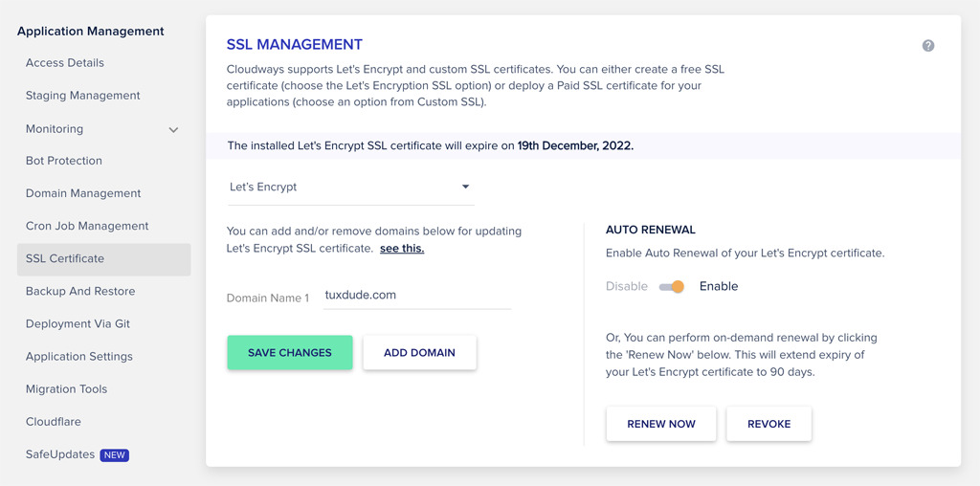Select the Let's Encrypt SSL type combo box

[350, 187]
